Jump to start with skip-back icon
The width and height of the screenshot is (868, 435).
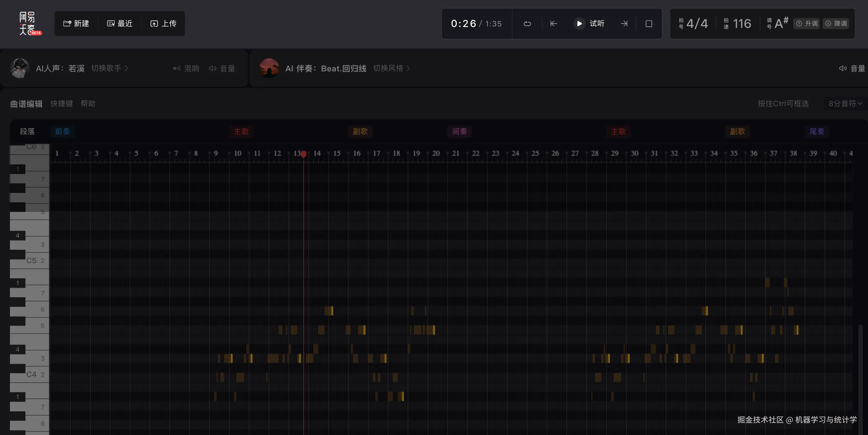click(x=554, y=24)
